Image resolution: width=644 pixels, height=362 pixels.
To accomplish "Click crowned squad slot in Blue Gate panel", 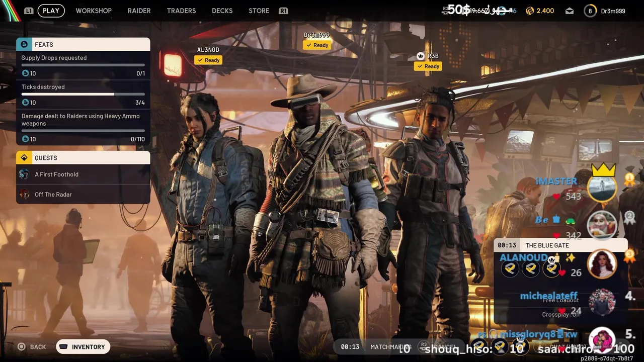I will point(551,268).
